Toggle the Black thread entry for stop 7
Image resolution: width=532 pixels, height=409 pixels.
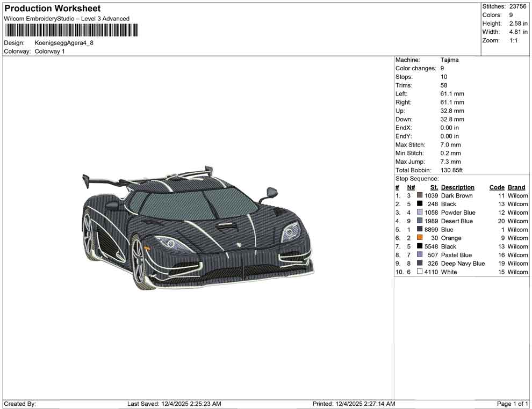pyautogui.click(x=419, y=246)
